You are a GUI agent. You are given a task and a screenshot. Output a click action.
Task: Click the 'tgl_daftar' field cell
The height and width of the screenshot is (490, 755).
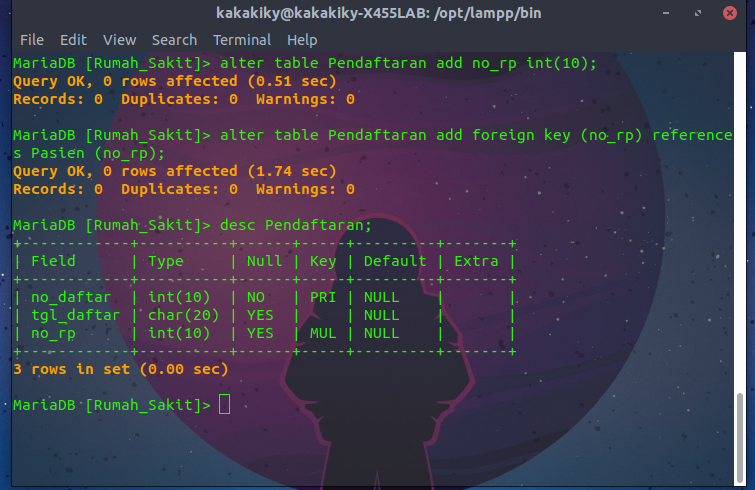pyautogui.click(x=75, y=315)
